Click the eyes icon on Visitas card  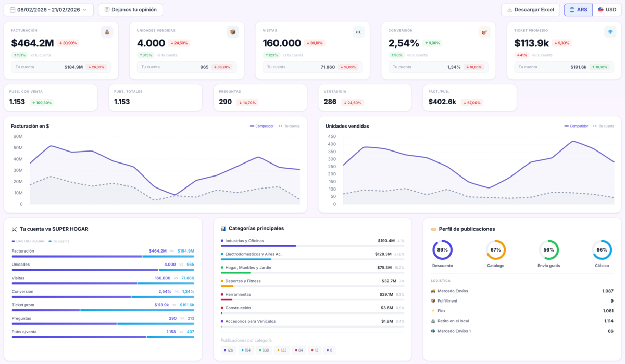coord(358,32)
